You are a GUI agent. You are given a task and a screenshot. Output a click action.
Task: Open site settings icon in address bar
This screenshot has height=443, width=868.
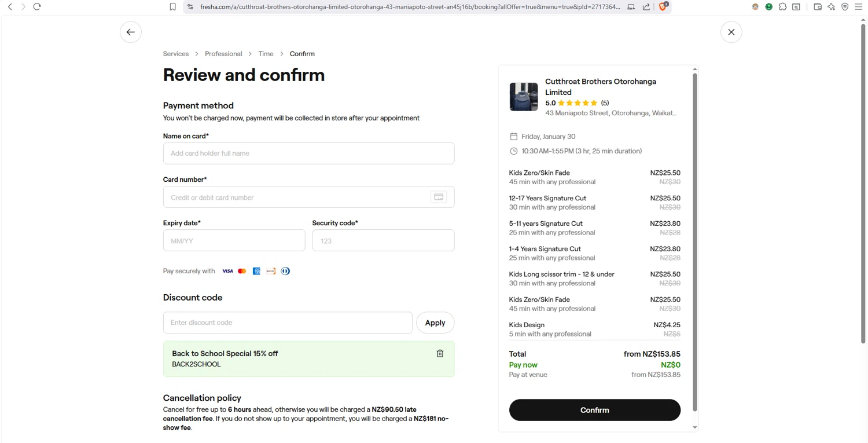pyautogui.click(x=190, y=7)
